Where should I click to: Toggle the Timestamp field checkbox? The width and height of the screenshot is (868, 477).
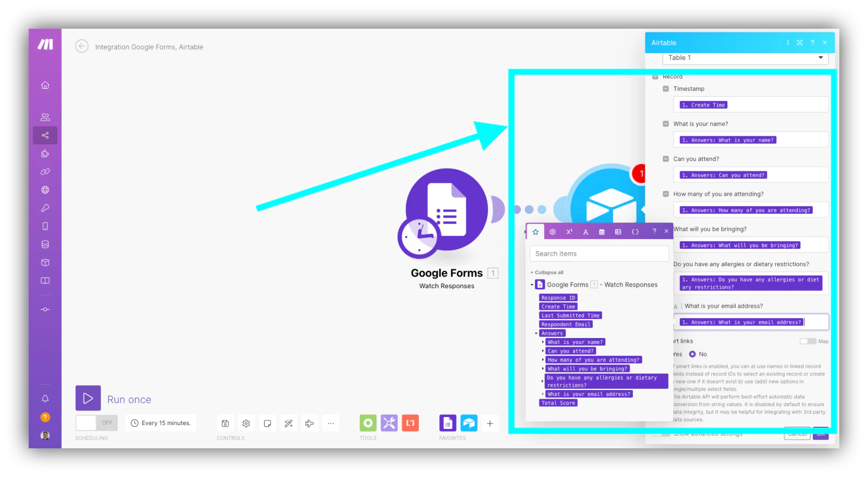click(x=666, y=89)
